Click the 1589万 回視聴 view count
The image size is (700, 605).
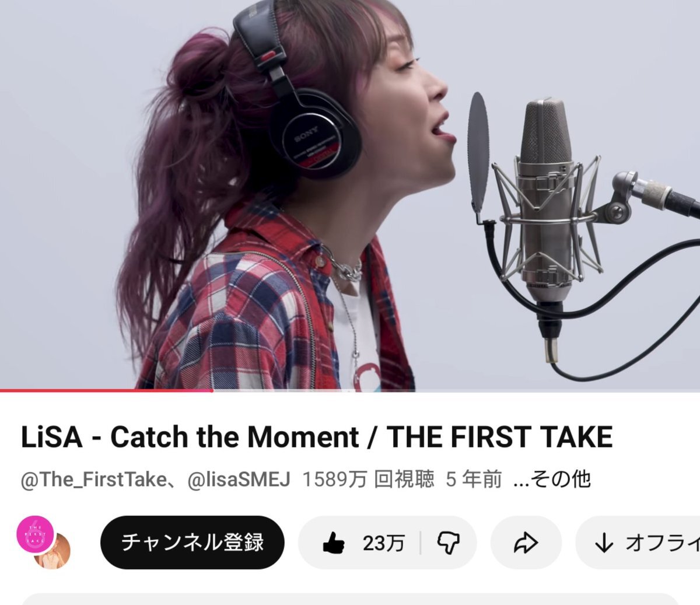368,480
